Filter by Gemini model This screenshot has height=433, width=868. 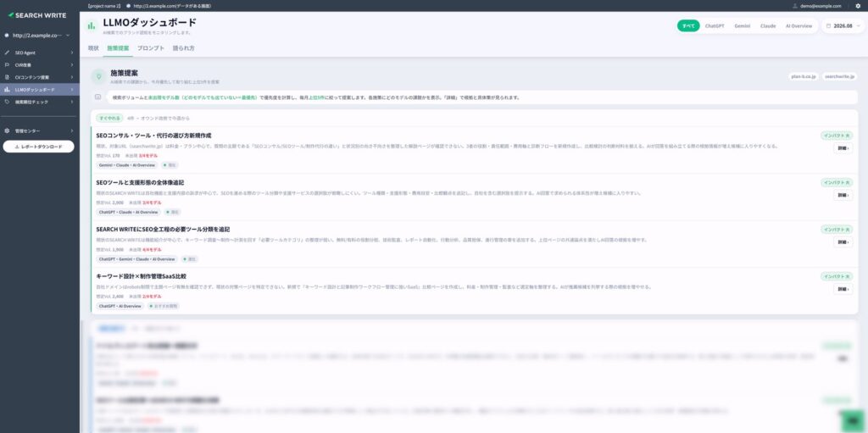[x=743, y=25]
